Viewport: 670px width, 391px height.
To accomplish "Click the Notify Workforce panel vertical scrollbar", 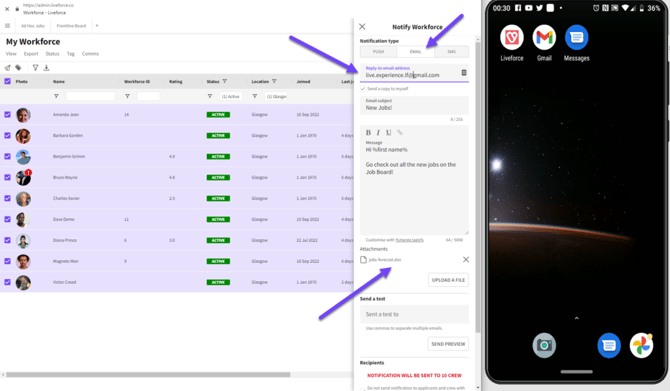I will click(x=478, y=186).
